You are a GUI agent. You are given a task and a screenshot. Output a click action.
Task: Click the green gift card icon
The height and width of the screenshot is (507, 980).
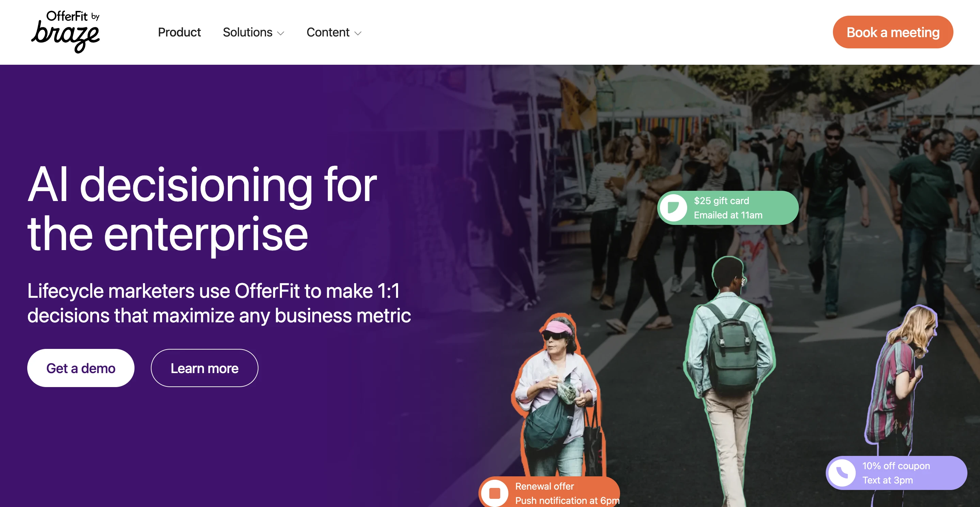[673, 208]
